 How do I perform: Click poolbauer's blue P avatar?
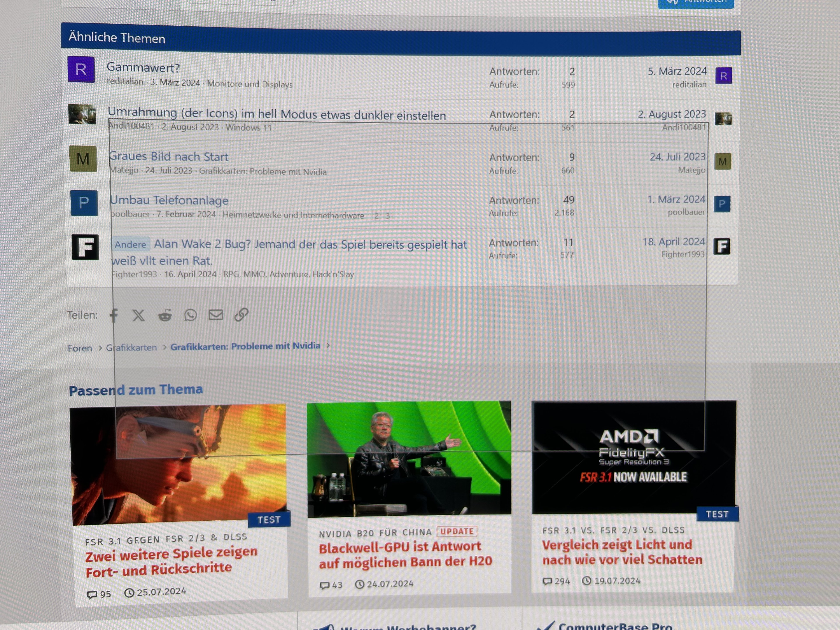84,203
